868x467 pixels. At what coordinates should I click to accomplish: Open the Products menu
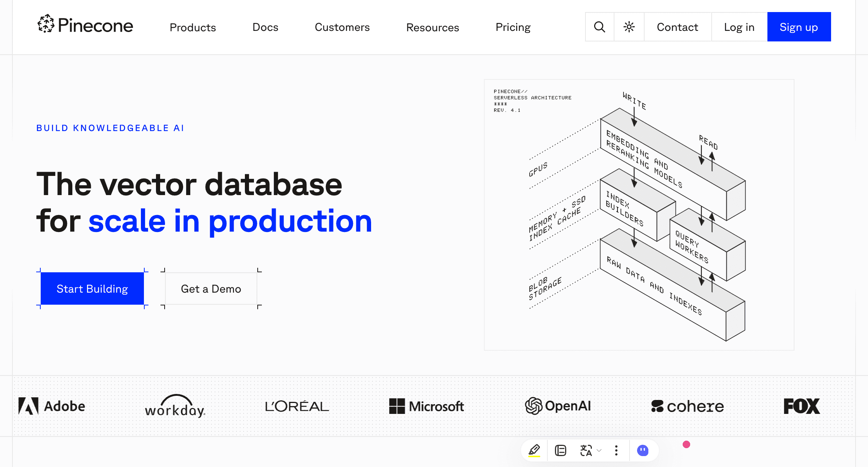[193, 27]
